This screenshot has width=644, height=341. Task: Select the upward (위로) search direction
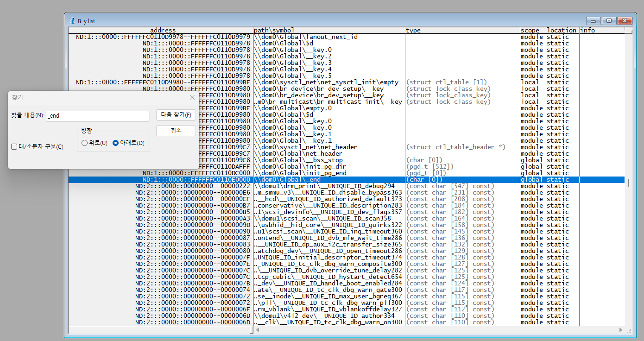click(x=84, y=143)
